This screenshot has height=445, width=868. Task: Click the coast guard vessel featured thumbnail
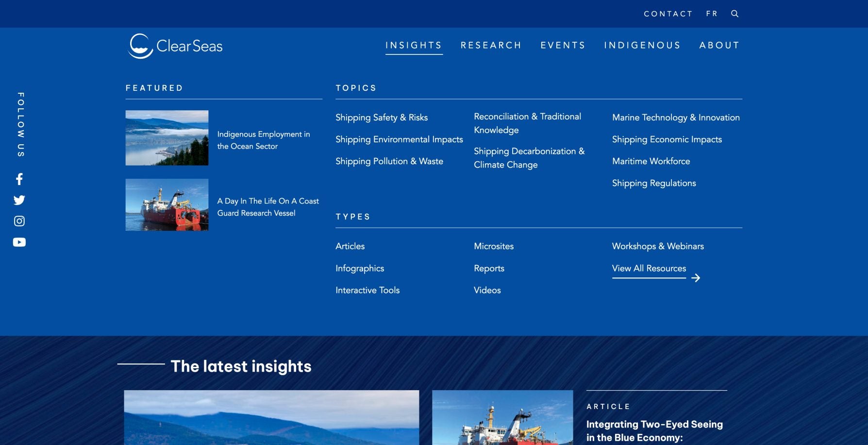(167, 205)
